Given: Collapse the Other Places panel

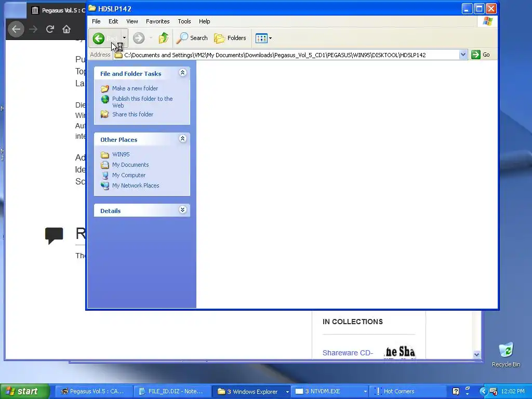Looking at the screenshot, I should click(x=182, y=138).
